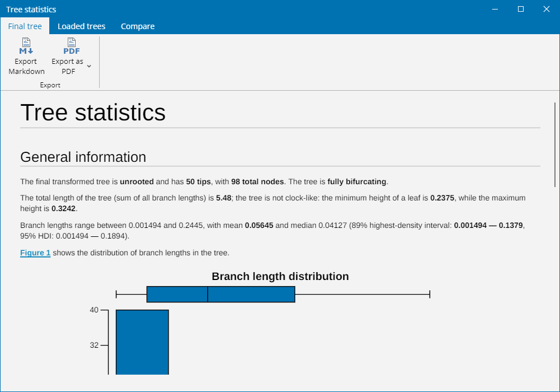Screen dimensions: 560x392
Task: Switch to the Loaded trees tab
Action: 81,26
